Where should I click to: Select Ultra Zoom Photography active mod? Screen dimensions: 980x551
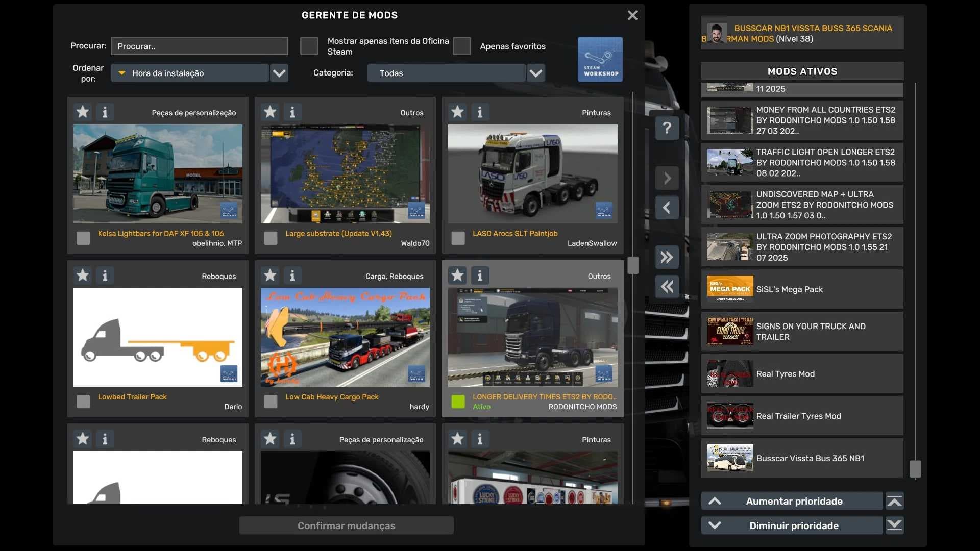click(x=802, y=247)
